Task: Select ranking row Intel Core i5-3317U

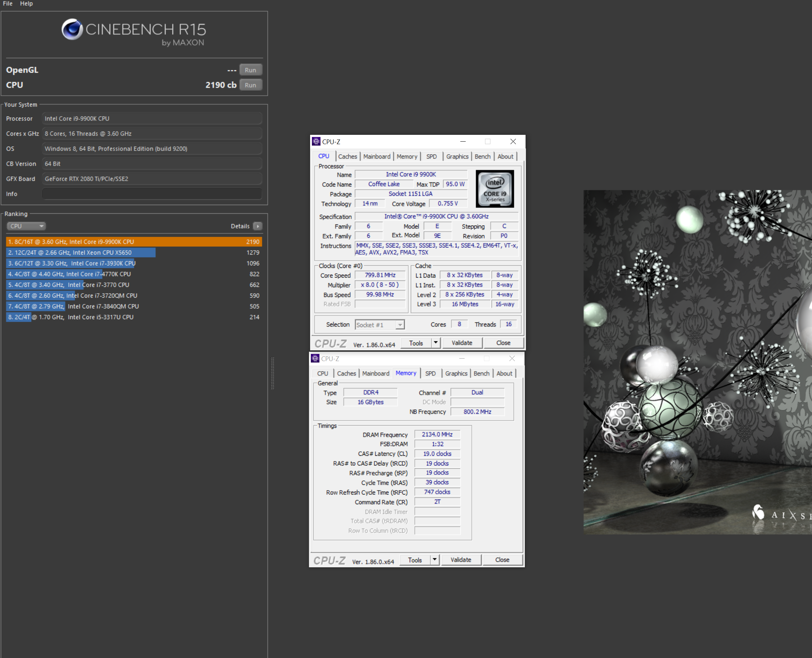Action: pyautogui.click(x=134, y=317)
